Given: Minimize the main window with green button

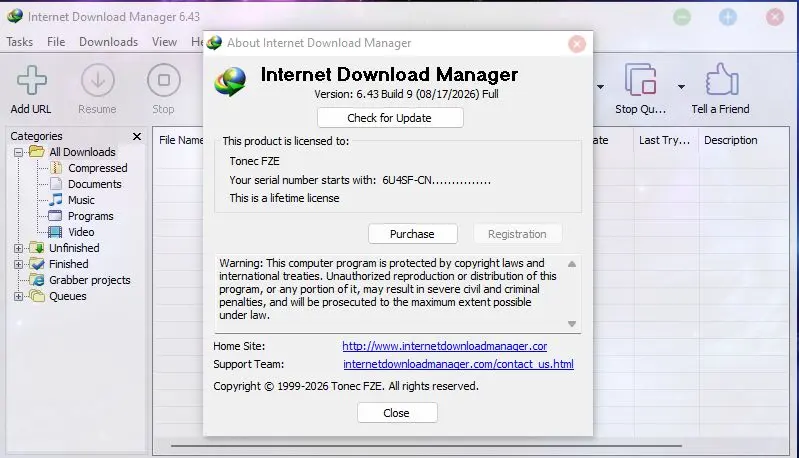Looking at the screenshot, I should point(682,17).
